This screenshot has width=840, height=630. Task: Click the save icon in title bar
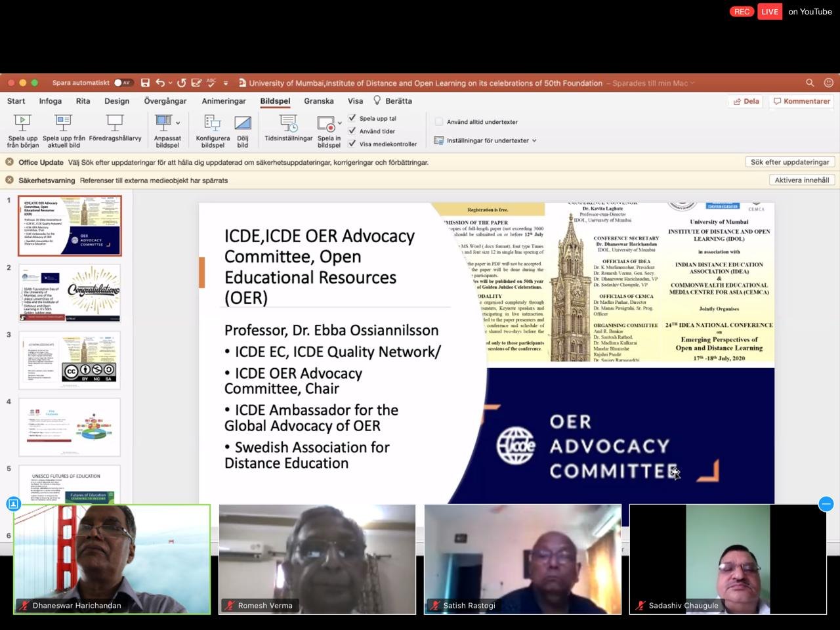coord(145,83)
